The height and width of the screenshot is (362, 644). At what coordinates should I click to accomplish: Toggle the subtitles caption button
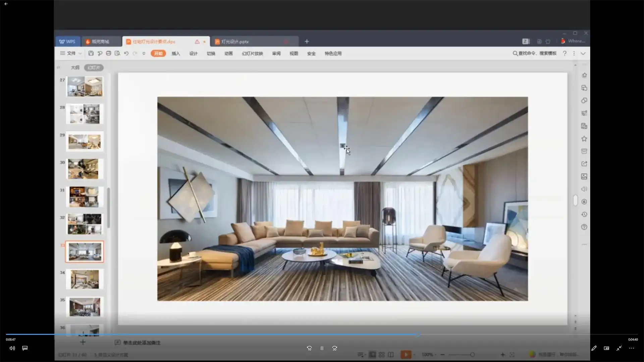pos(25,348)
